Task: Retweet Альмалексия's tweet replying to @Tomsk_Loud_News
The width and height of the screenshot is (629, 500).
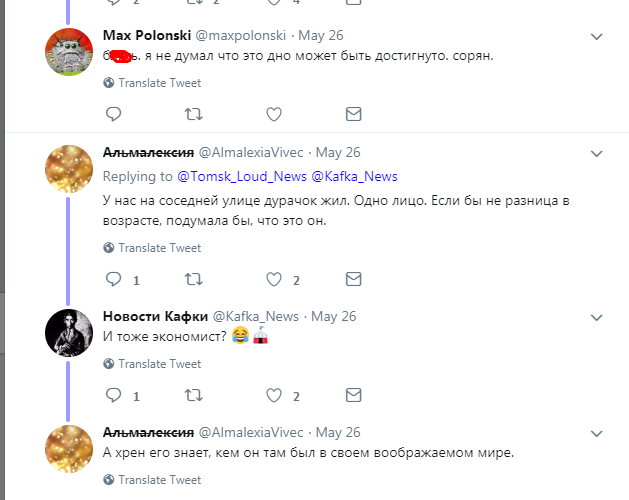Action: point(193,279)
